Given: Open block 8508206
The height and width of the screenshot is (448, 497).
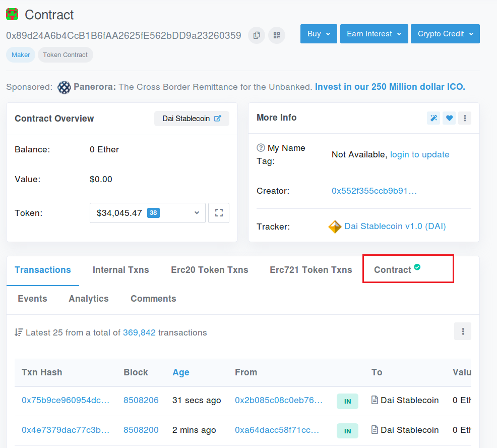Looking at the screenshot, I should [x=141, y=400].
